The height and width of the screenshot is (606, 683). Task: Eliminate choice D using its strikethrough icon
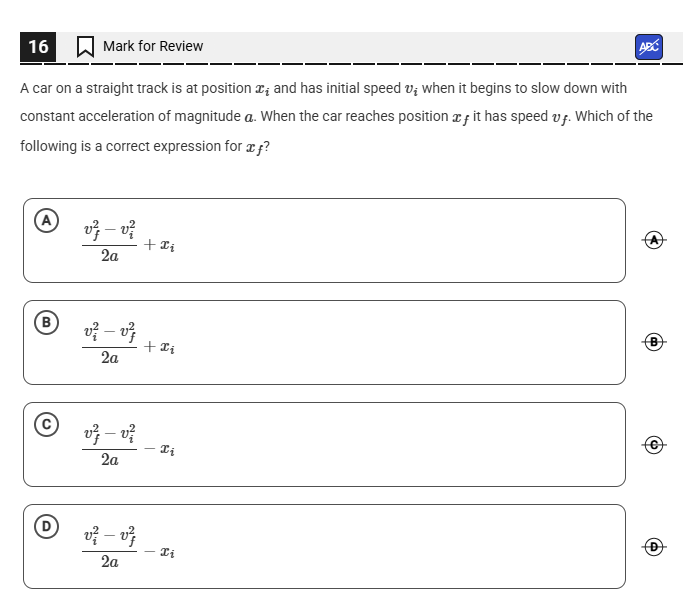[x=654, y=546]
